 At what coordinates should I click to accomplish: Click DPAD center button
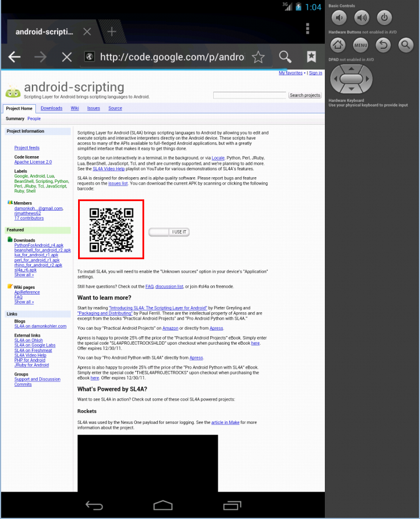click(x=351, y=79)
